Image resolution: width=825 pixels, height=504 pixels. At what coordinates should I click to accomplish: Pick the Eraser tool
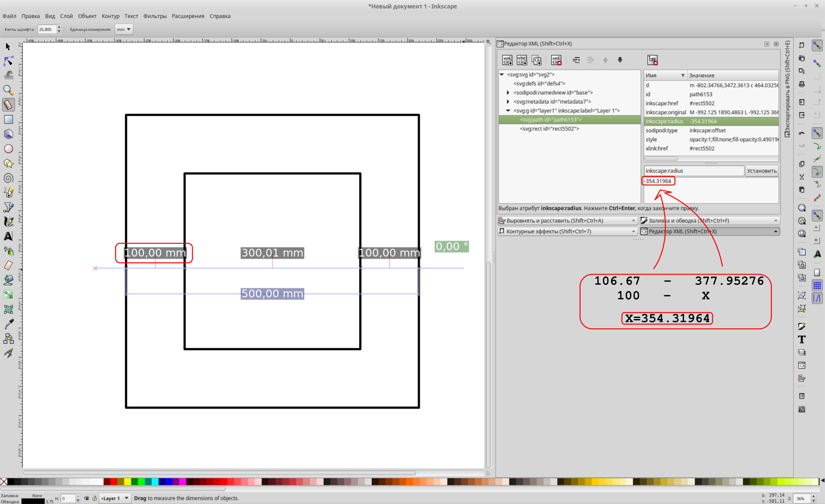8,265
